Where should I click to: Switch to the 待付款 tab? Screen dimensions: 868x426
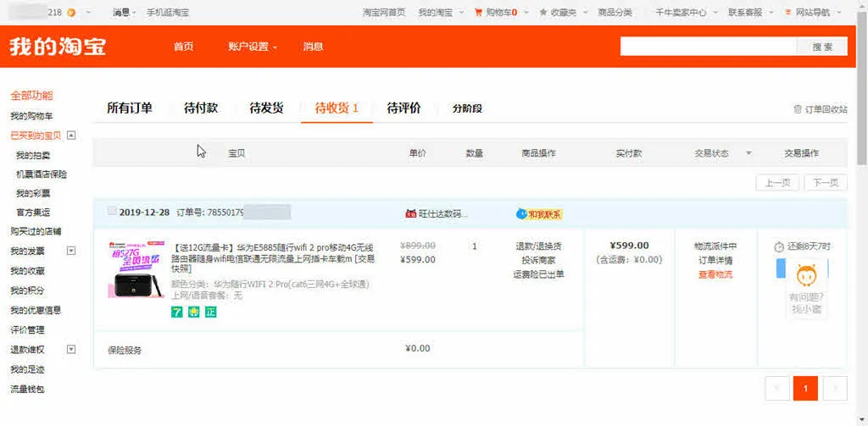click(201, 108)
